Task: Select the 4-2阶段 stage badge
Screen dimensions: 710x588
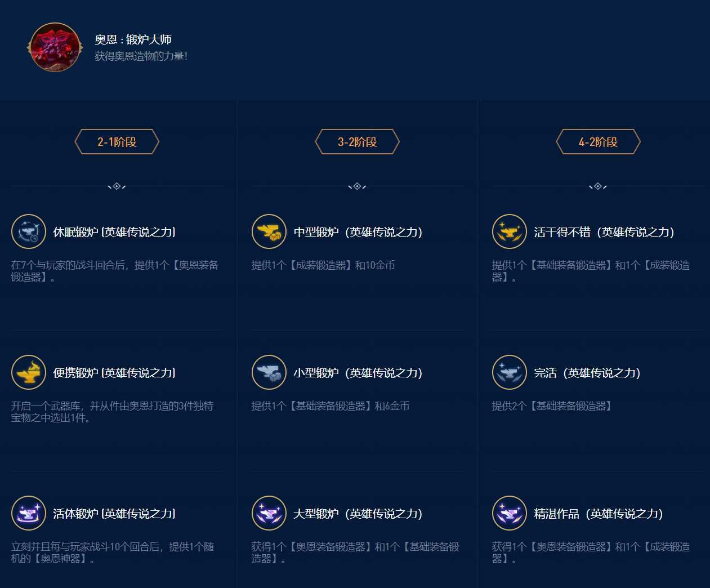Action: (x=599, y=142)
